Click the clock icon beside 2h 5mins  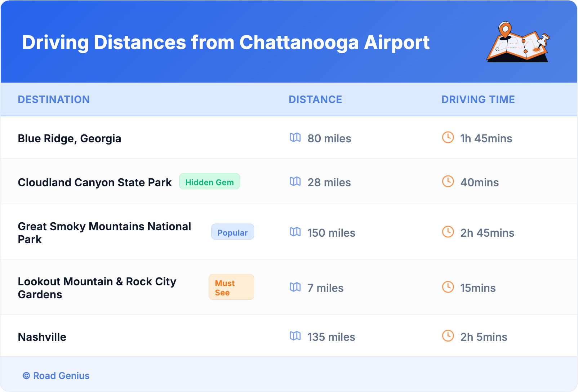(x=448, y=336)
